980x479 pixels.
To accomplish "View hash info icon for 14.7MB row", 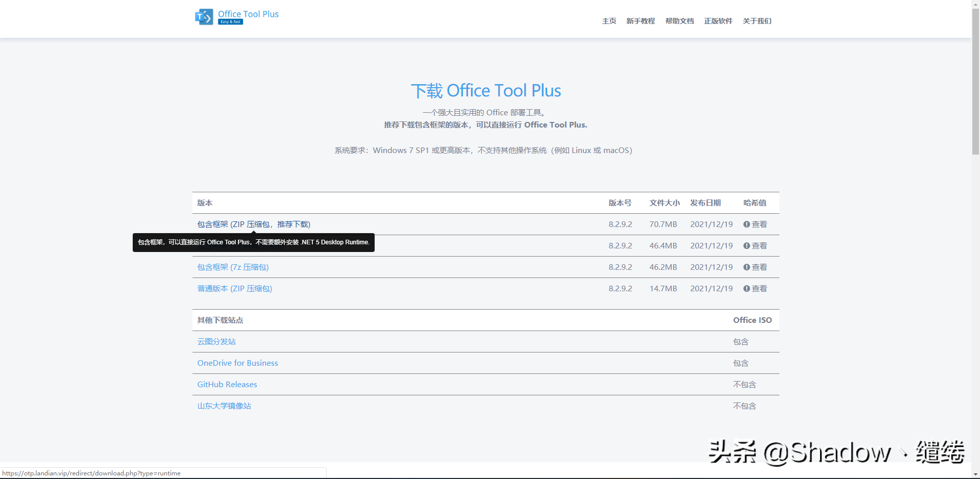I will (x=746, y=289).
